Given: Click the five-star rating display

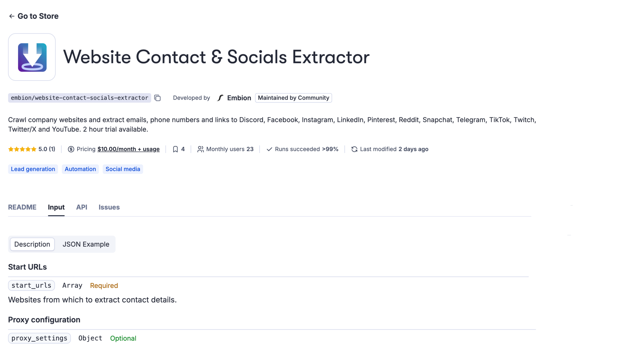Looking at the screenshot, I should (22, 149).
